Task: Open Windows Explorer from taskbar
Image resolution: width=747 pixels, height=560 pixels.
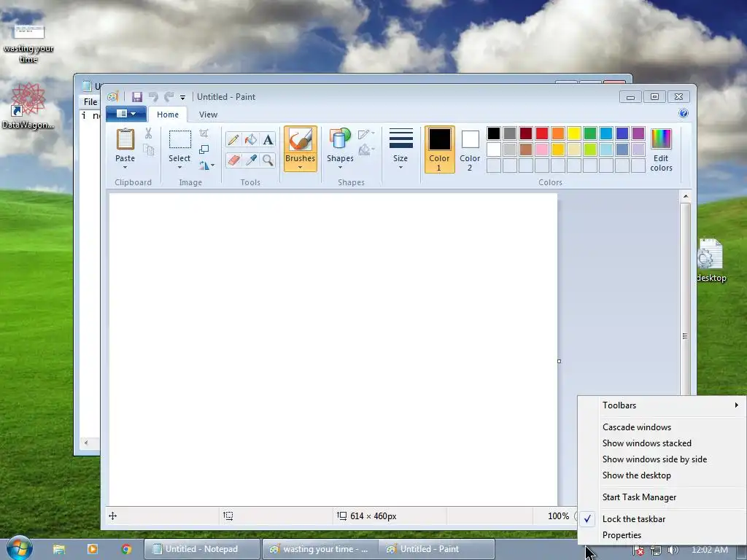Action: click(x=59, y=549)
